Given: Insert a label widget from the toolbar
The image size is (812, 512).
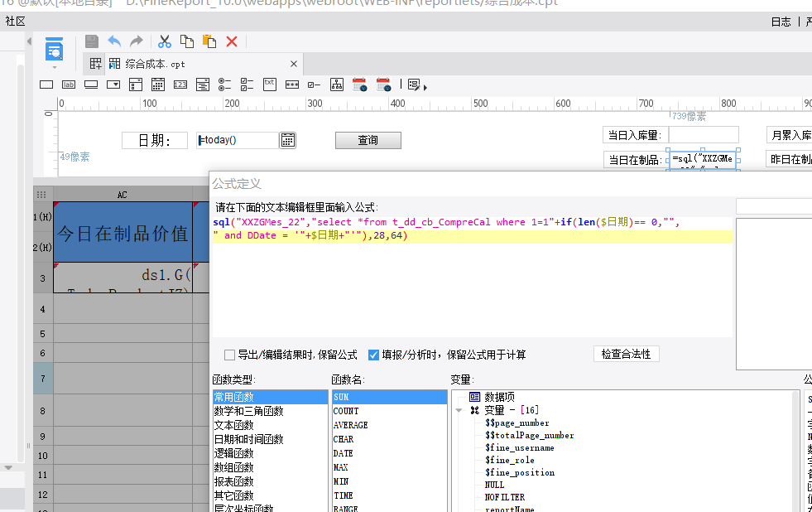Looking at the screenshot, I should point(69,85).
